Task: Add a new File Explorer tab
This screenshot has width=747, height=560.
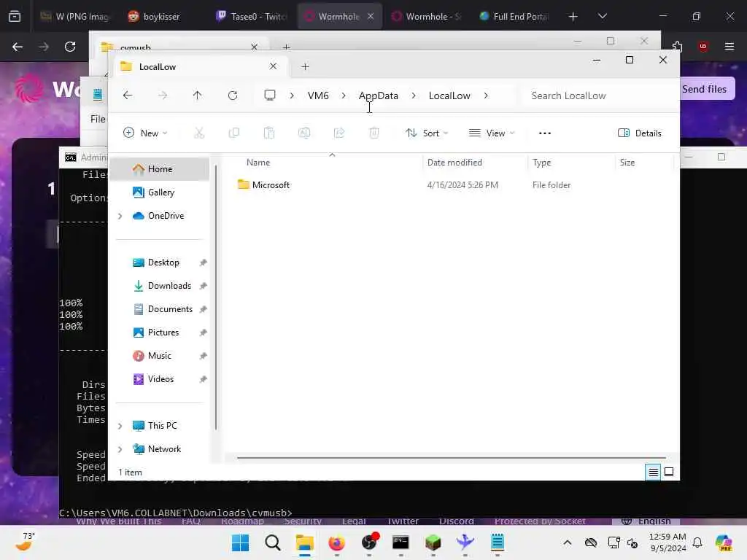Action: click(x=305, y=66)
